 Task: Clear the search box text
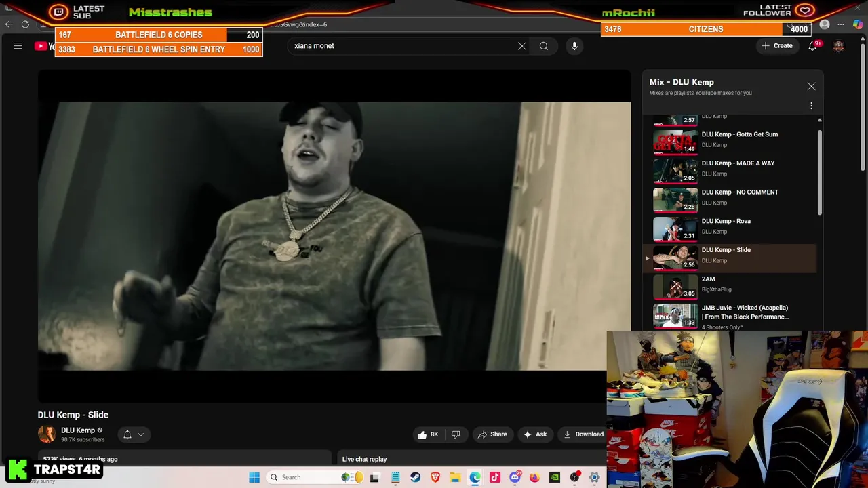pos(522,46)
